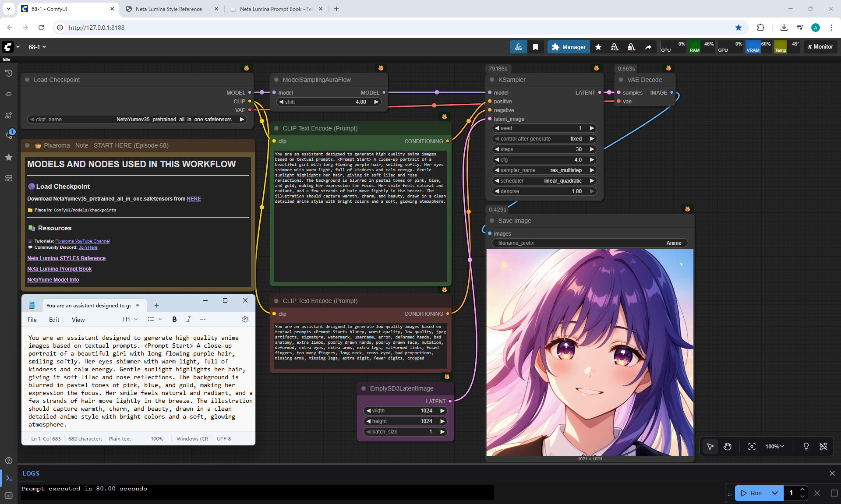The image size is (841, 504).
Task: Click the bookmark icon in top toolbar
Action: click(x=535, y=47)
